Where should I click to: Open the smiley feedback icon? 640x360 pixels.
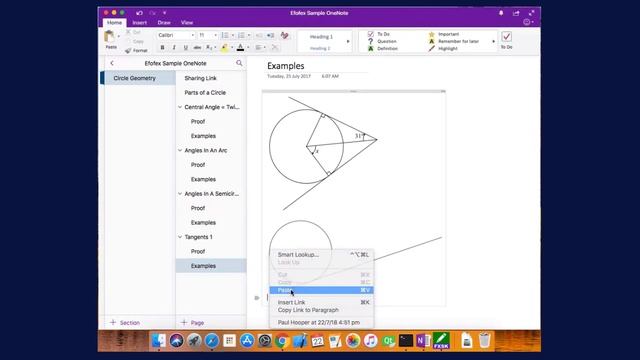click(527, 22)
